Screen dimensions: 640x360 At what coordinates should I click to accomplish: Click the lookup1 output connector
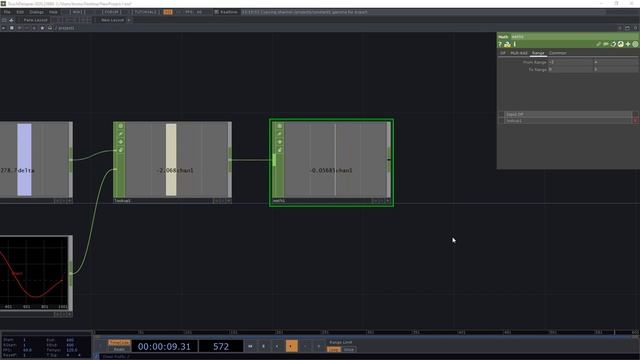[230, 160]
